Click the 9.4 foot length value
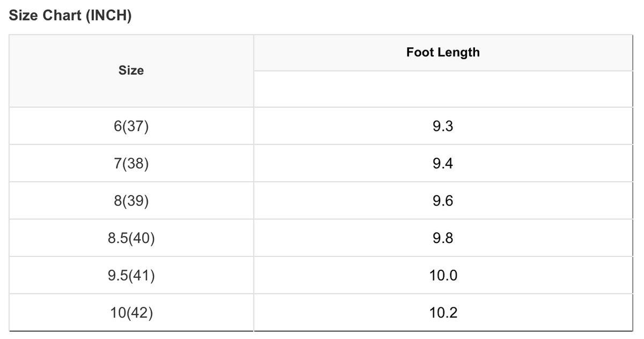Image resolution: width=644 pixels, height=339 pixels. pos(443,163)
